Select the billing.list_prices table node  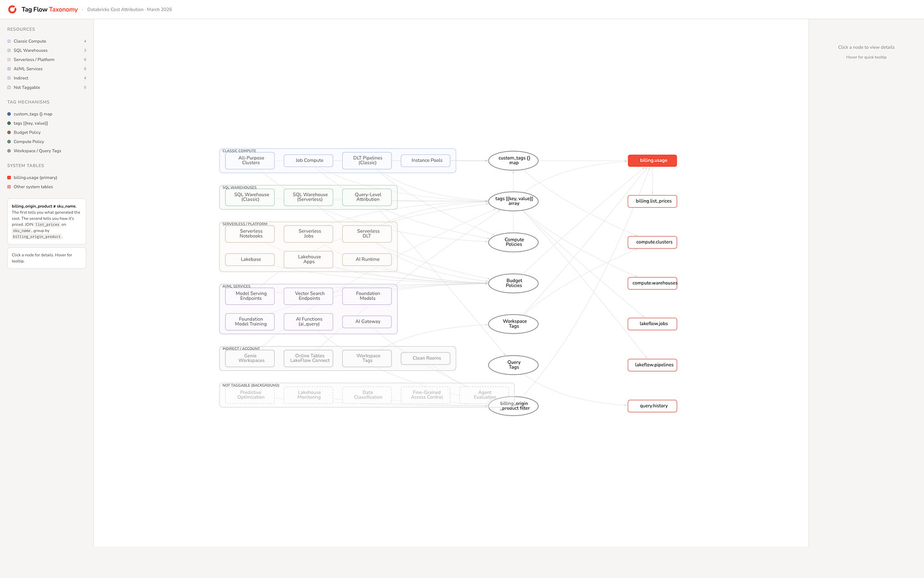pos(652,201)
